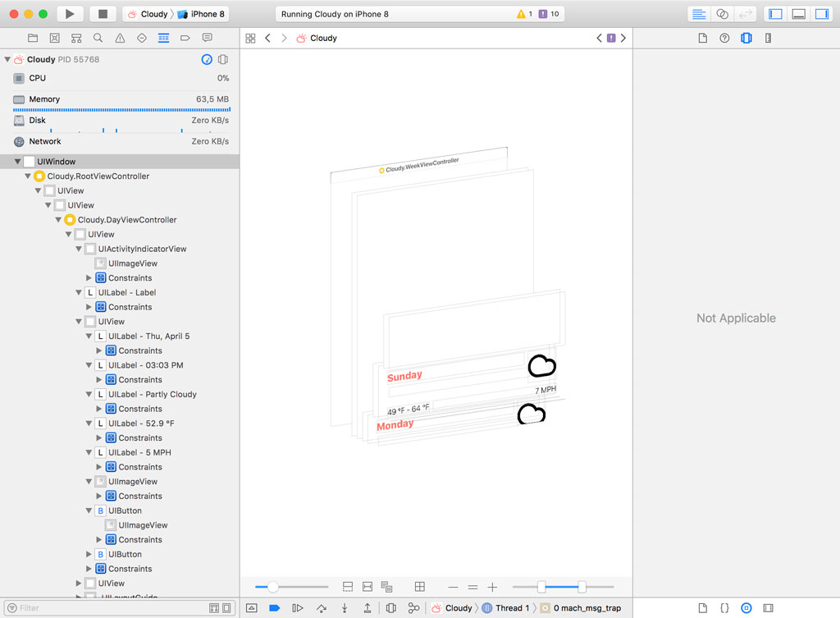Click the Step Over debugger icon

(322, 608)
